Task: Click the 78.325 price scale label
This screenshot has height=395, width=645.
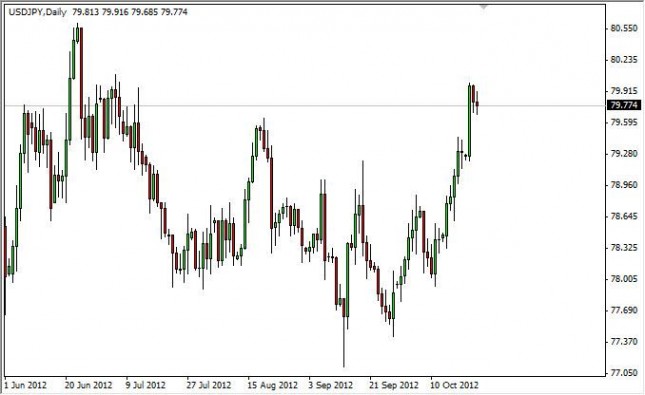Action: coord(624,248)
